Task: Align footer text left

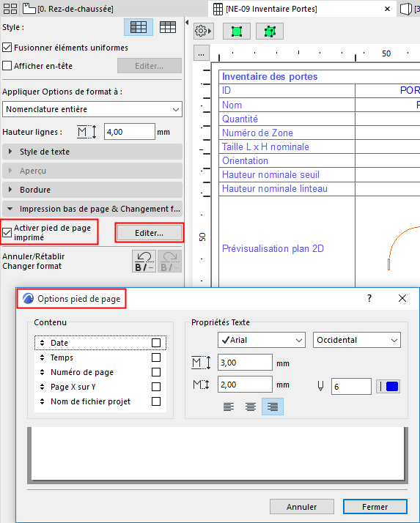Action: point(229,407)
